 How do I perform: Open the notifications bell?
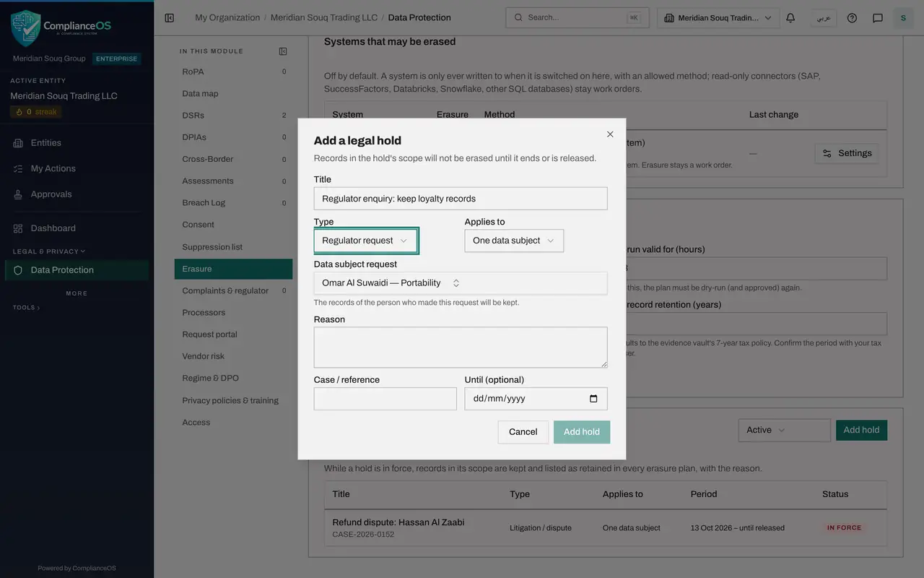(790, 18)
